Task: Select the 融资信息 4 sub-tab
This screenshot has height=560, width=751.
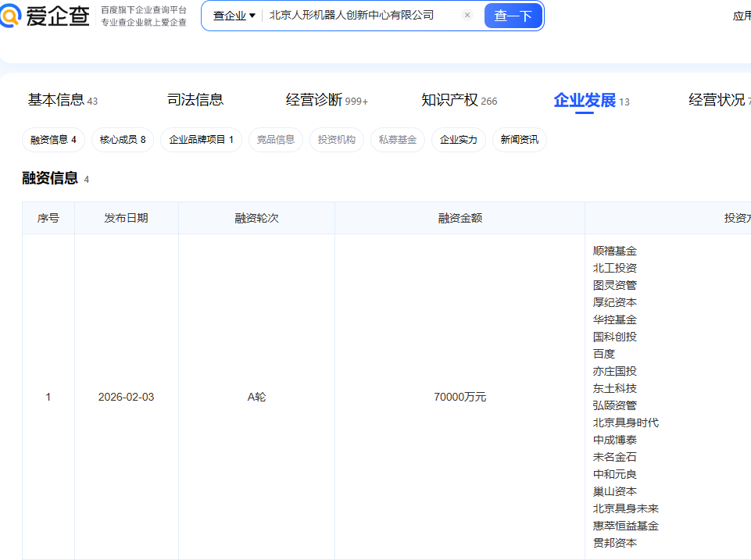Action: 53,140
